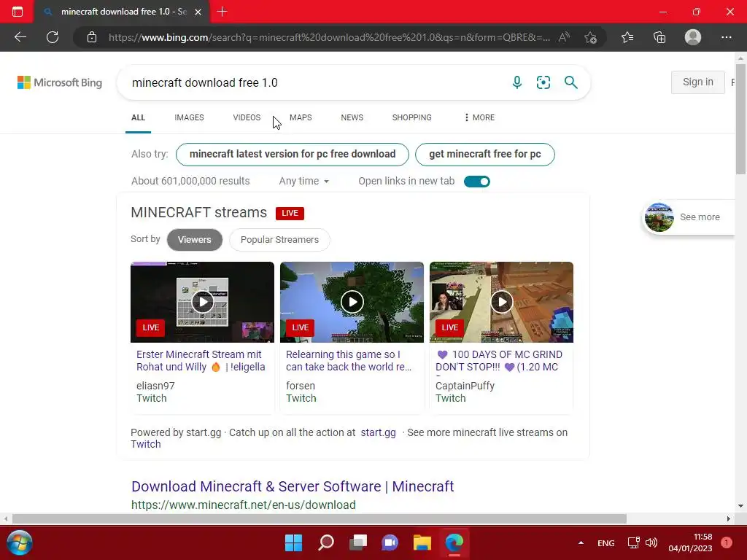This screenshot has width=747, height=560.
Task: Click the Sign in button
Action: [x=698, y=82]
